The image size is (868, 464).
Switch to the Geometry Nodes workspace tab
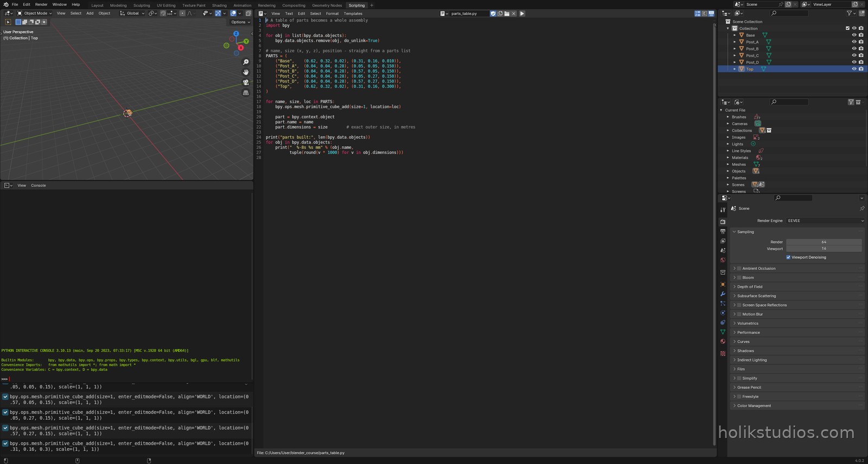[327, 5]
